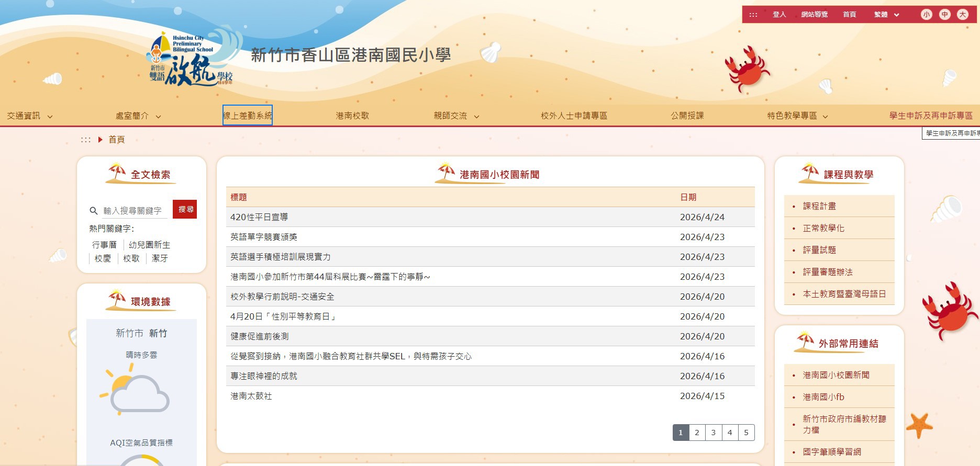Open the news article 英語單字競賽頒獎

[x=264, y=237]
